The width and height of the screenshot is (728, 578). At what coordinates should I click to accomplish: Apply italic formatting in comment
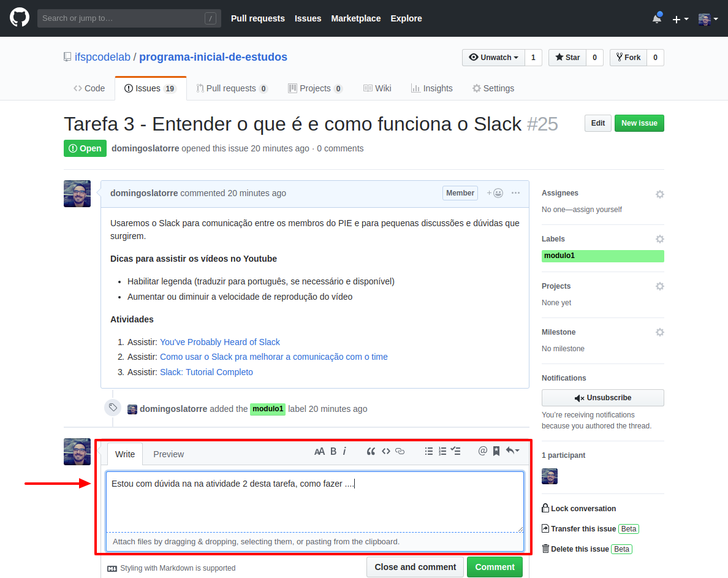(x=344, y=451)
